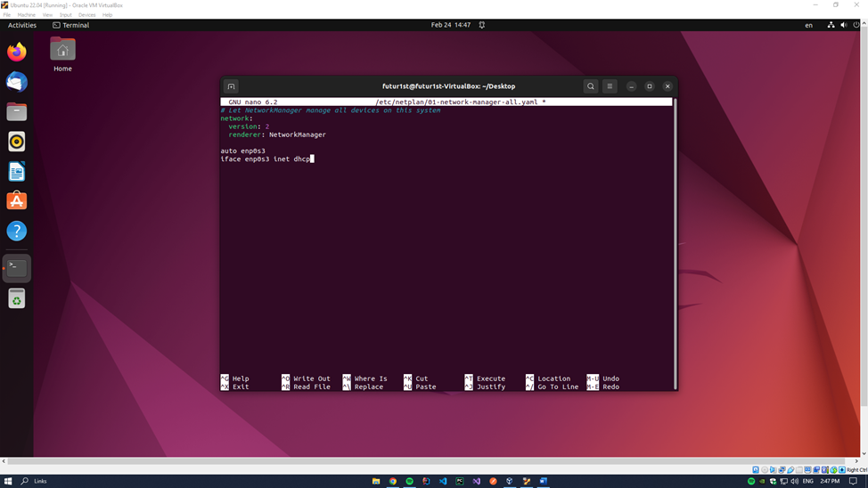Open Microsoft Word from the taskbar
Image resolution: width=868 pixels, height=488 pixels.
pos(544,482)
